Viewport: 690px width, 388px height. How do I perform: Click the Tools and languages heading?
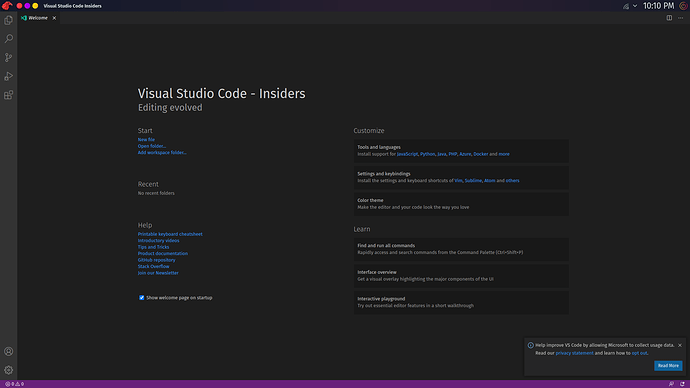[379, 147]
